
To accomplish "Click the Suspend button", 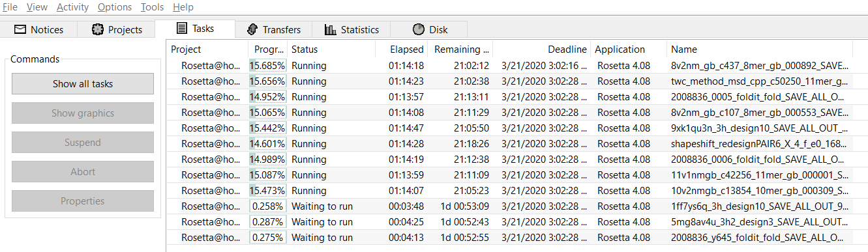I will tap(83, 143).
